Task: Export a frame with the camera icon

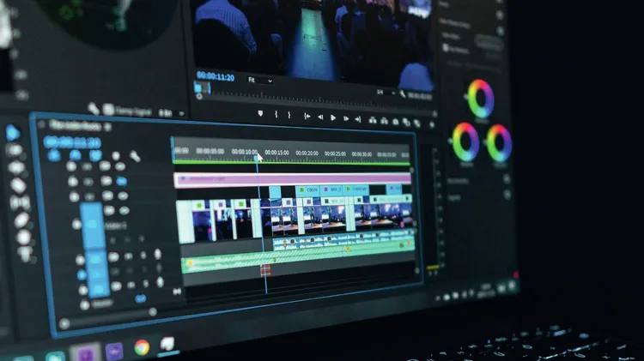Action: click(x=396, y=122)
